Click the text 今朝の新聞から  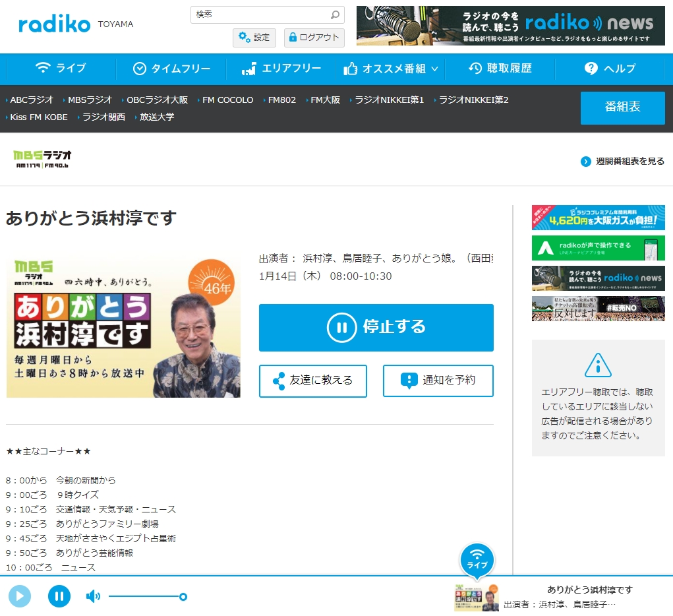(x=86, y=480)
